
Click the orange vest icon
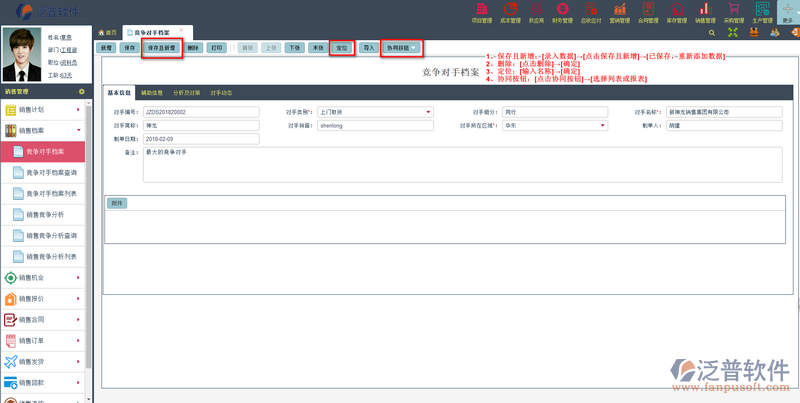[753, 33]
